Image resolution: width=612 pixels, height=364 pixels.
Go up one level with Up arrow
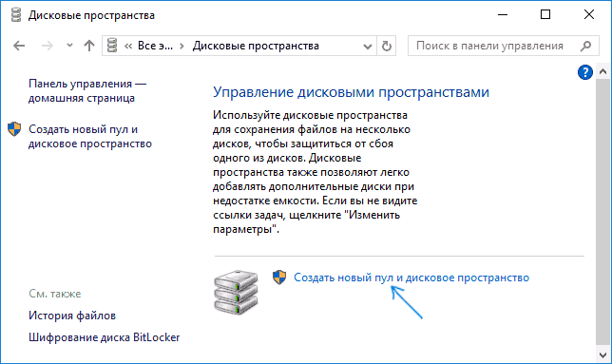point(89,46)
